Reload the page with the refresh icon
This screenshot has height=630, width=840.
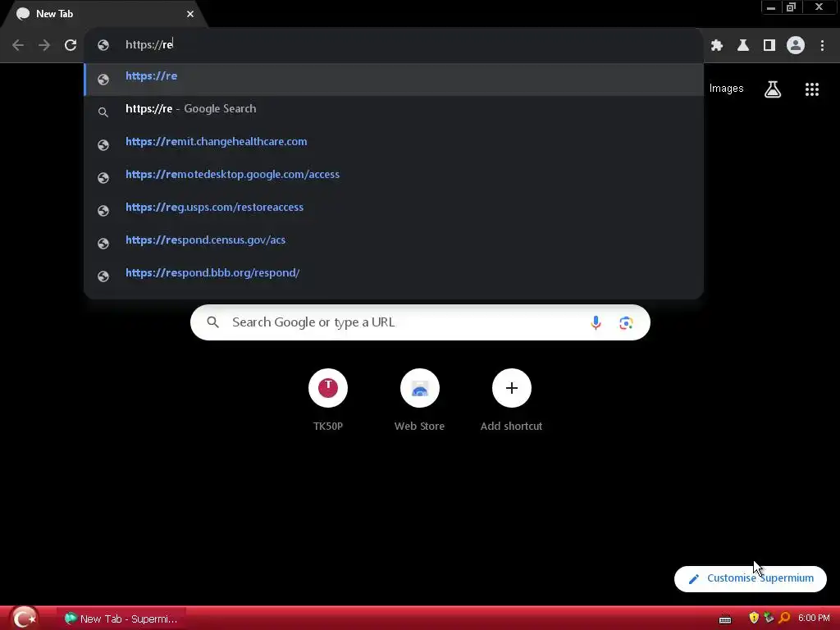[71, 45]
